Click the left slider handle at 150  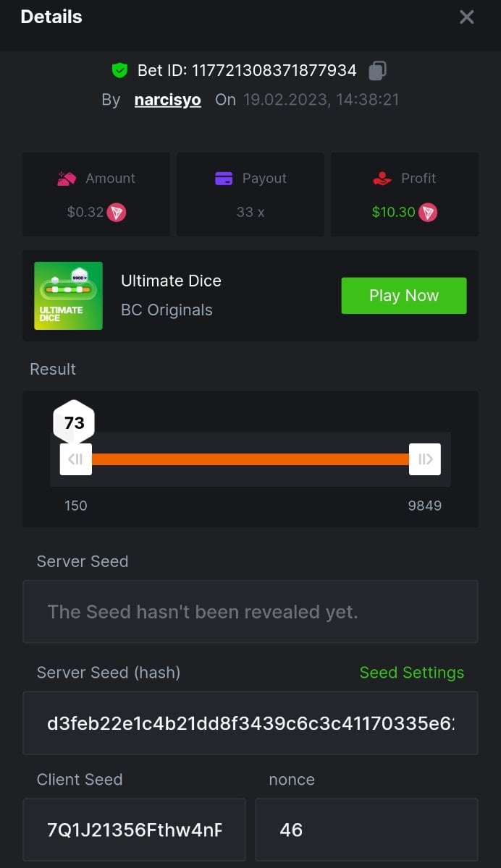point(76,459)
